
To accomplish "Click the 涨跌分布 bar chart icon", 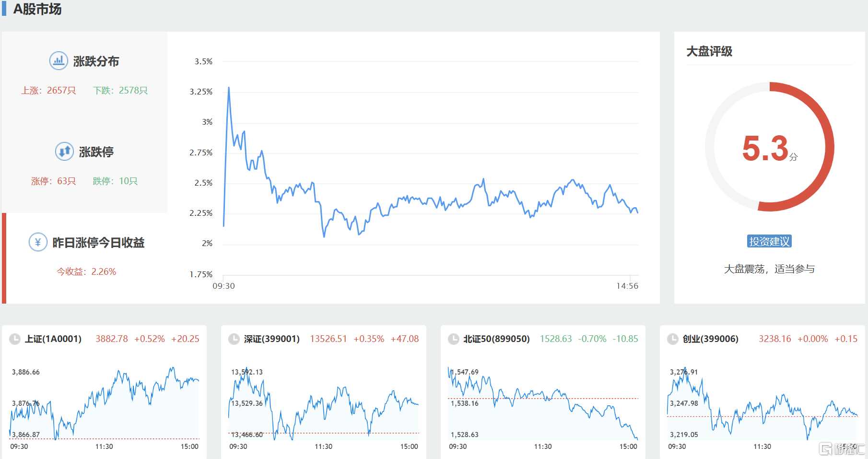I will pyautogui.click(x=59, y=61).
